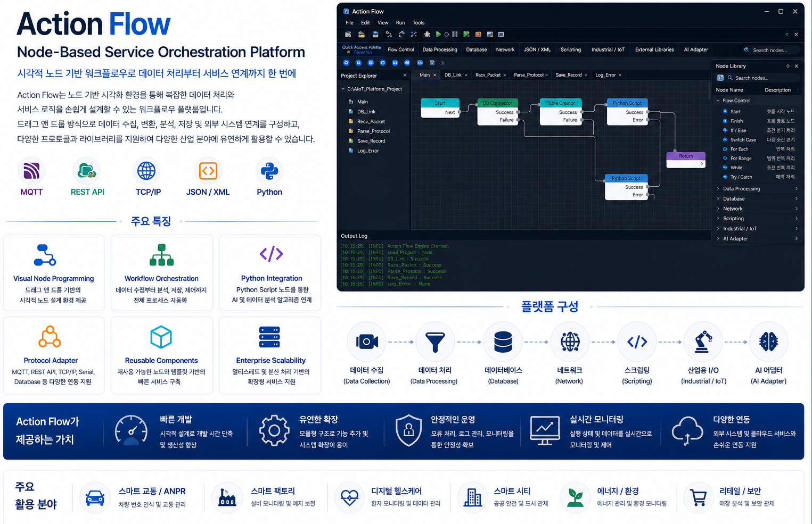
Task: Collapse the C:\AIoT_Platform_Project tree root
Action: coord(343,89)
